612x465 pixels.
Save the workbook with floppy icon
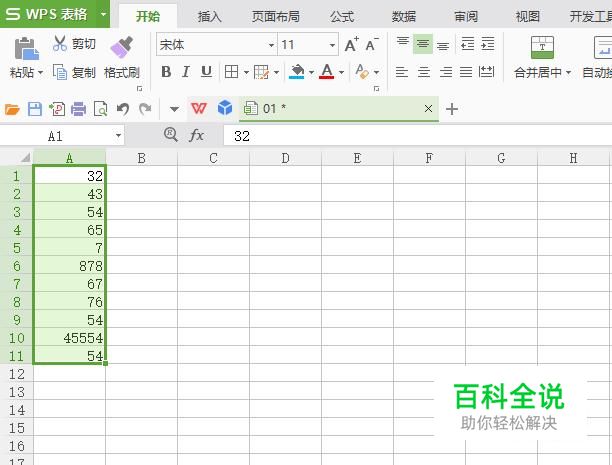coord(35,109)
